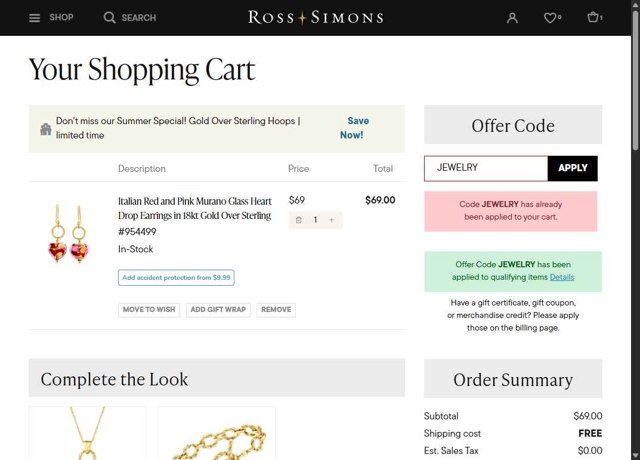This screenshot has height=460, width=640.
Task: Open the account profile icon
Action: [512, 18]
